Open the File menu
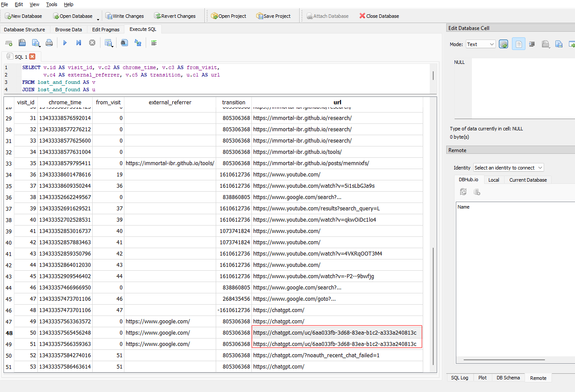The height and width of the screenshot is (392, 575). click(5, 4)
